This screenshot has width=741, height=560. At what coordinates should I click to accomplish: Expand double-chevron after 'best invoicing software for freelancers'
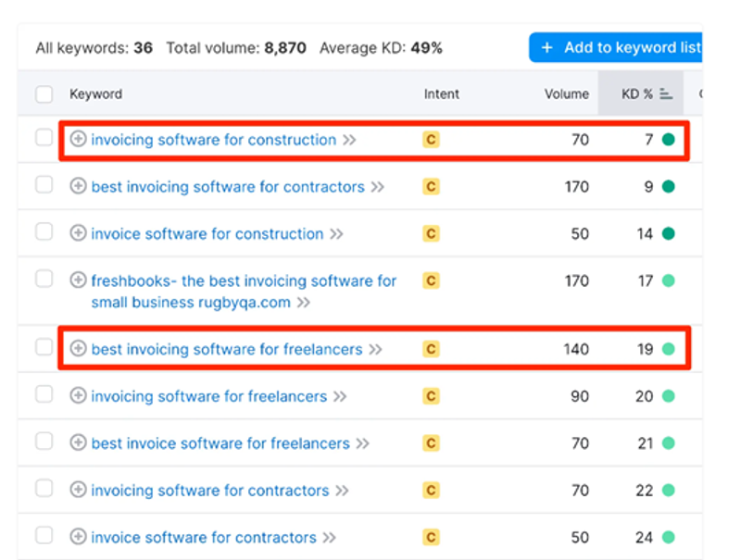pos(375,349)
